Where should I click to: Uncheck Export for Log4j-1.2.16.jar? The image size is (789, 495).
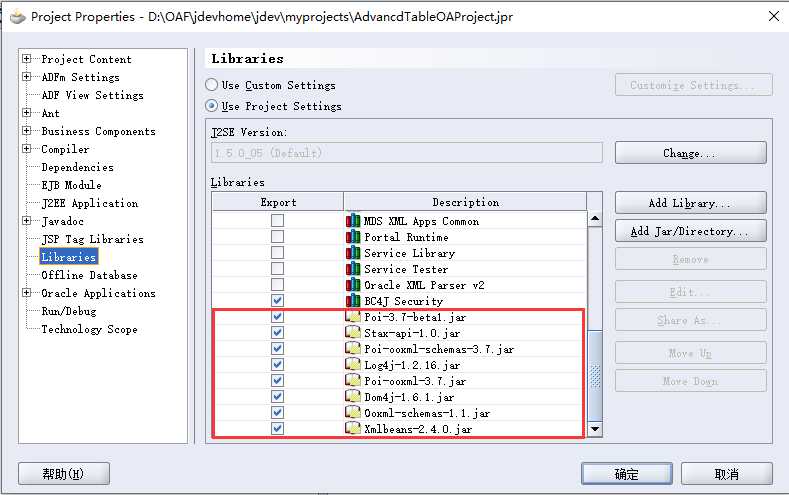(x=277, y=364)
